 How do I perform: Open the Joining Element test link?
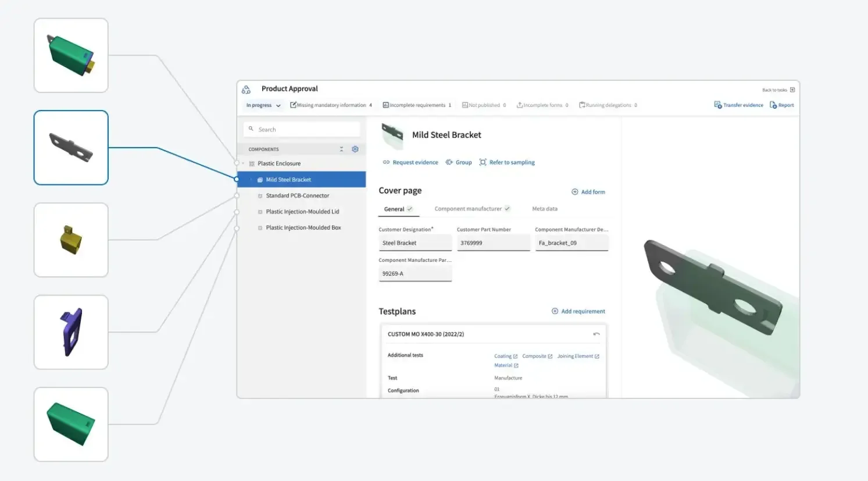(578, 357)
